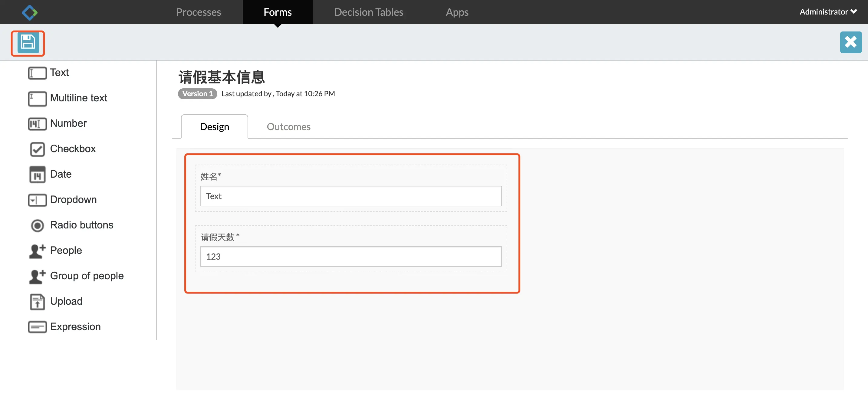Pick the Date calendar icon
Image resolution: width=868 pixels, height=400 pixels.
point(37,175)
